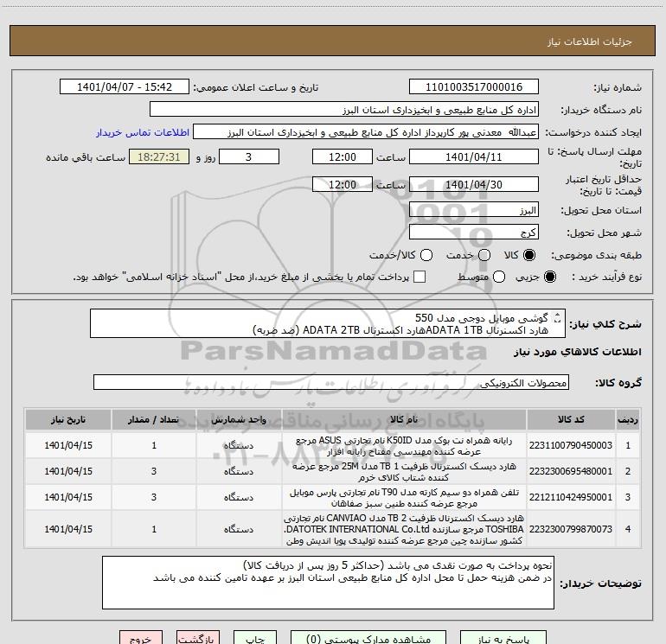The height and width of the screenshot is (644, 666).
Task: Click the remaining days field showing 3
Action: (x=249, y=156)
